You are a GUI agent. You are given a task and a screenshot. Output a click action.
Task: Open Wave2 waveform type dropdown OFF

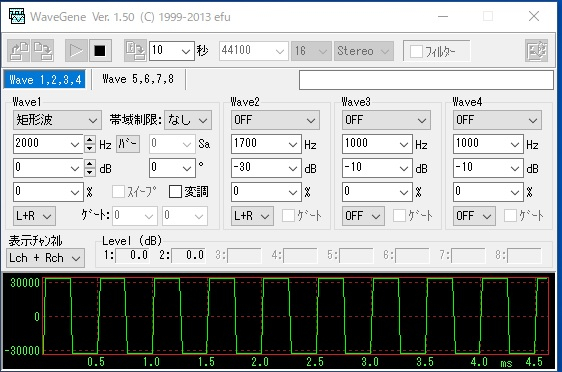(311, 120)
